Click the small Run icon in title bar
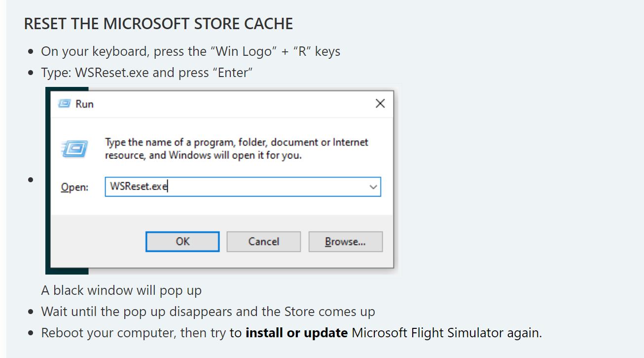This screenshot has width=644, height=358. (64, 104)
